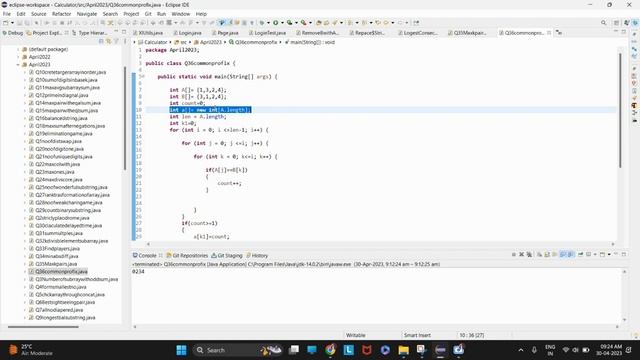Toggle Word Wrap in Console toolbar

554,254
